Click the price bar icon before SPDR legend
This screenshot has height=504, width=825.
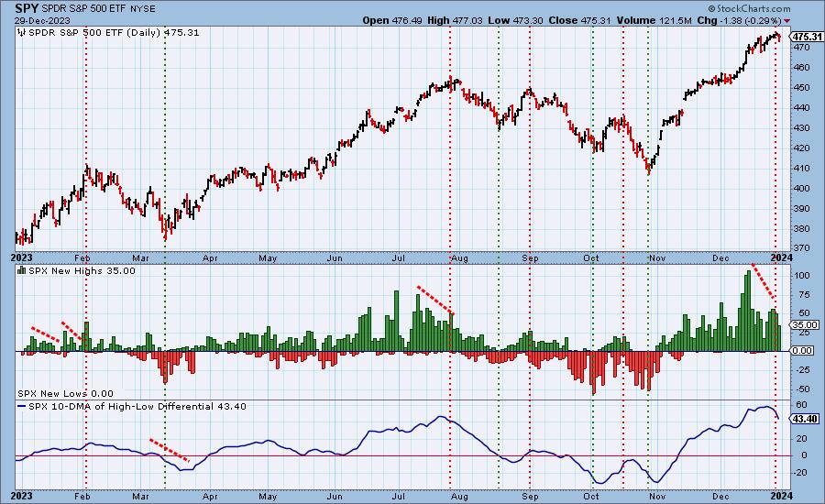[22, 33]
